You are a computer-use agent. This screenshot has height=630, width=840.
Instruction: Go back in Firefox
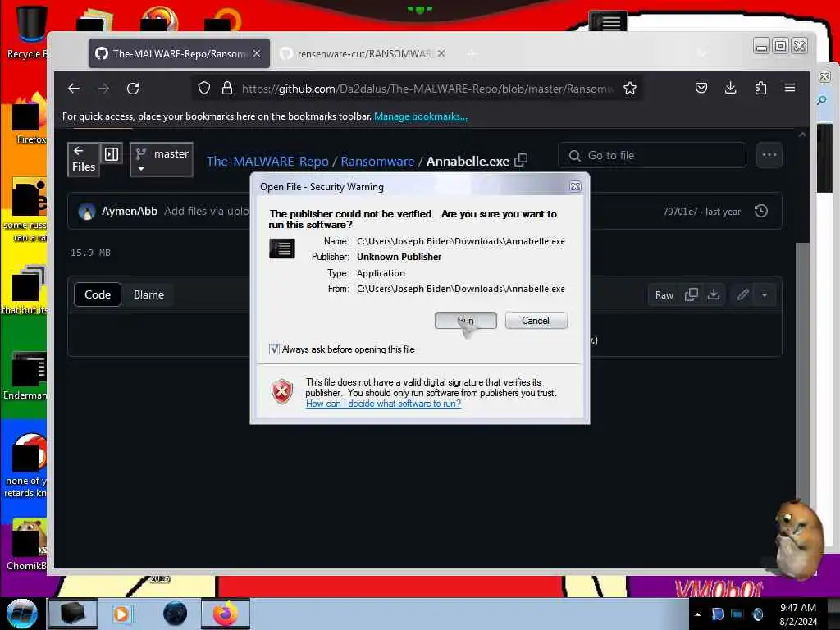click(74, 89)
